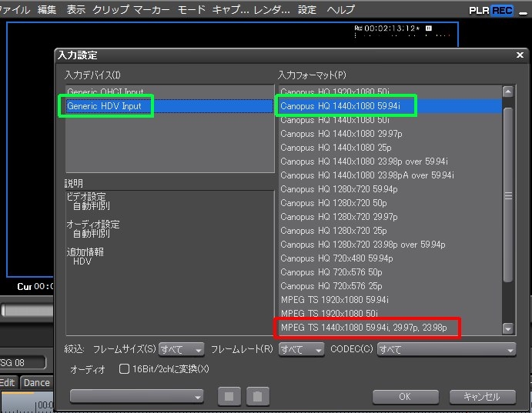Confirm with the OK button
This screenshot has height=413, width=532.
coord(406,396)
